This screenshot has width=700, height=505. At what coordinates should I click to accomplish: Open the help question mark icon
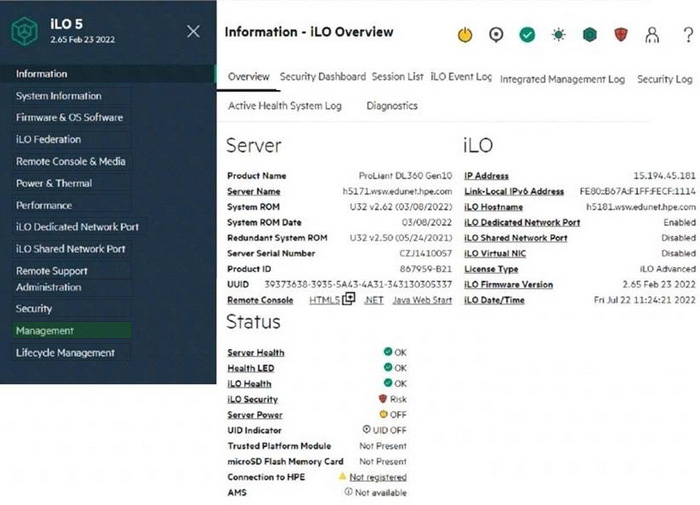pos(688,35)
